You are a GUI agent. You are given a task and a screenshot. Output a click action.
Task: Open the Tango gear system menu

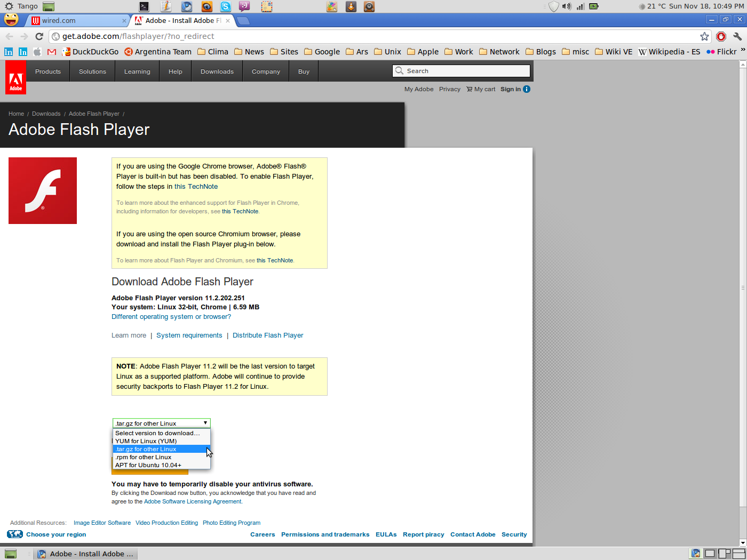9,6
